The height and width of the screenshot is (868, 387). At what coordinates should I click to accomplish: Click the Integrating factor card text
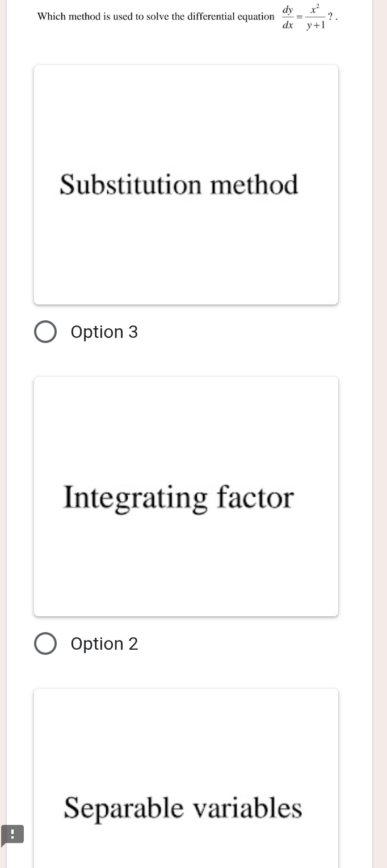[179, 497]
